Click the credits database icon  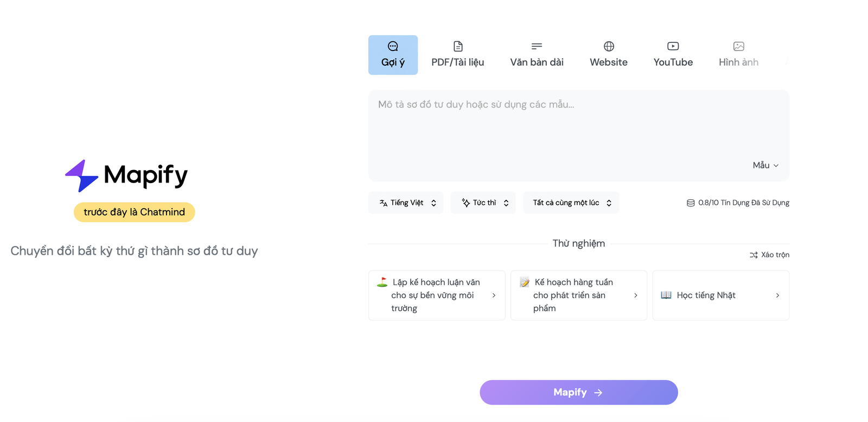pyautogui.click(x=689, y=202)
